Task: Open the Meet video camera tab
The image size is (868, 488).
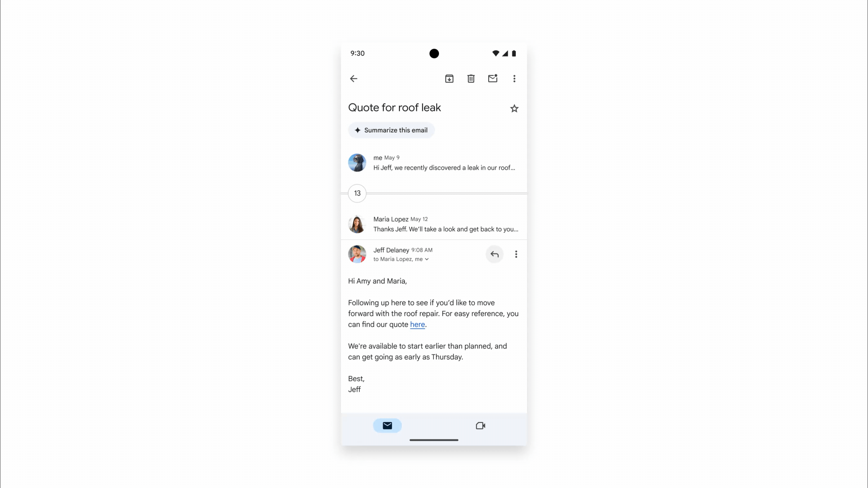Action: pyautogui.click(x=480, y=425)
